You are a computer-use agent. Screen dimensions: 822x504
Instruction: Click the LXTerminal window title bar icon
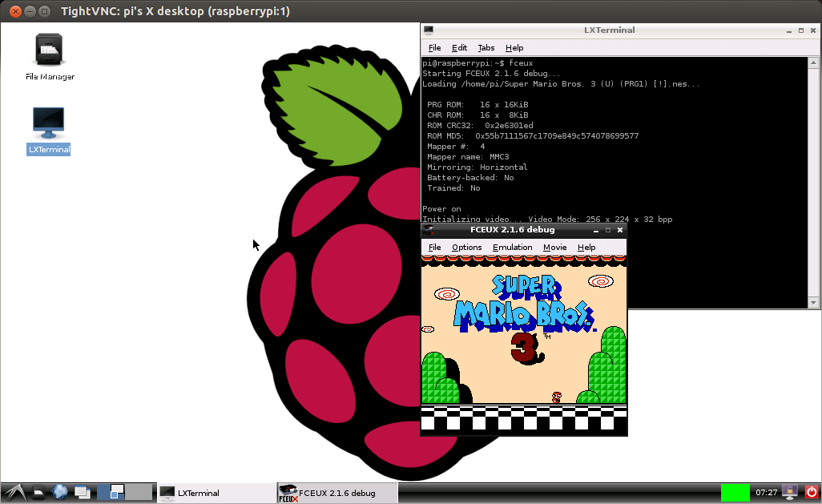[x=429, y=30]
